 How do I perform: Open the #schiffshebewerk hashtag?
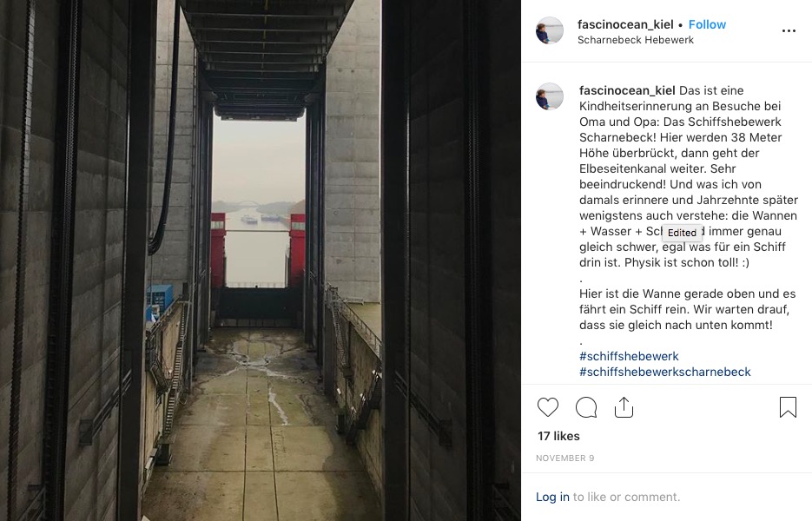(629, 356)
